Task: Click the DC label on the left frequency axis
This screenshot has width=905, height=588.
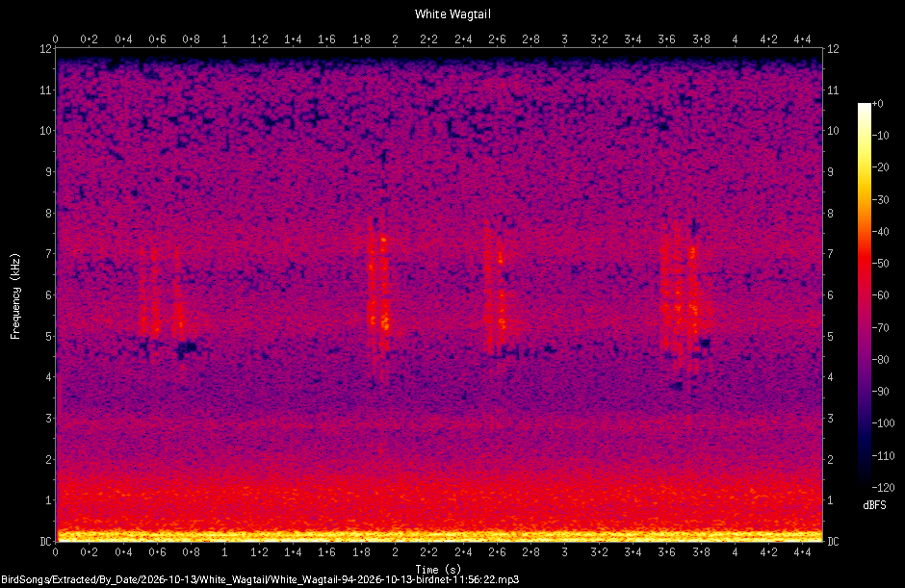Action: click(x=45, y=541)
